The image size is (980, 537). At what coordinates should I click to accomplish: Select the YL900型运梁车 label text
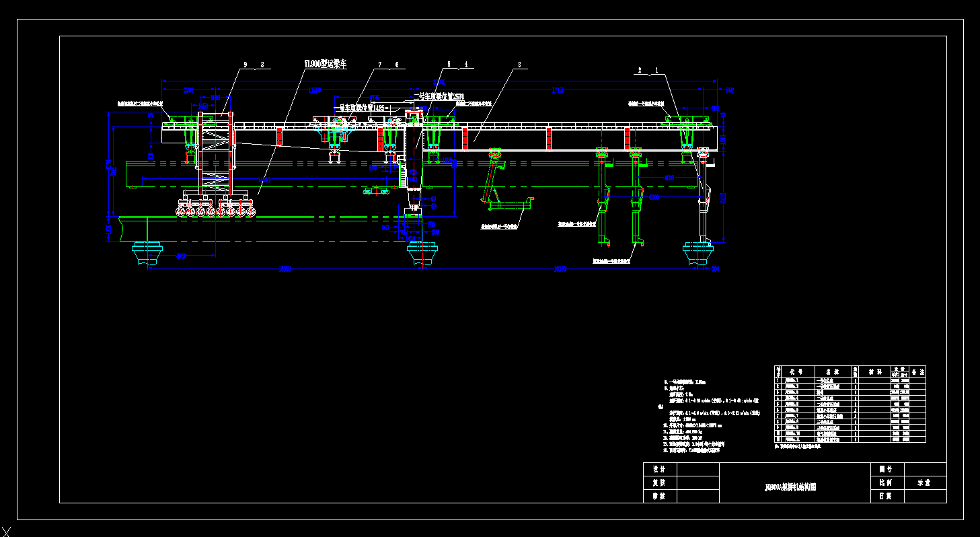(326, 64)
